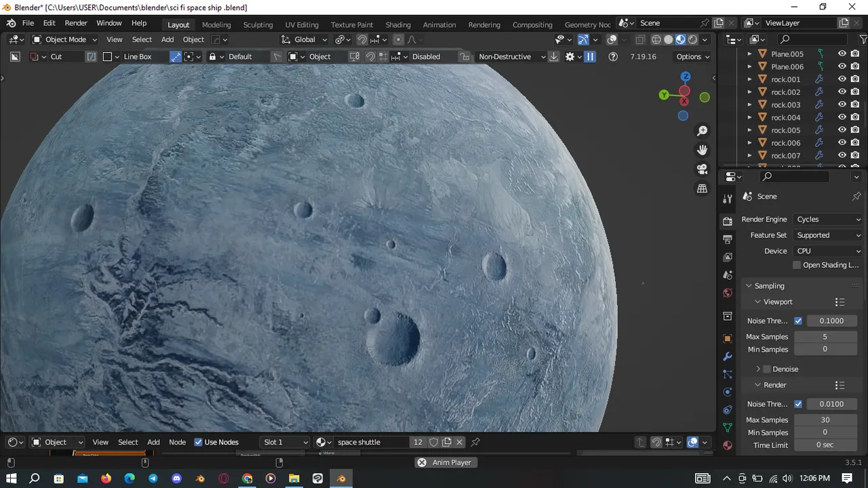The height and width of the screenshot is (488, 868).
Task: Expand the Denoise subpanel arrow
Action: click(758, 369)
